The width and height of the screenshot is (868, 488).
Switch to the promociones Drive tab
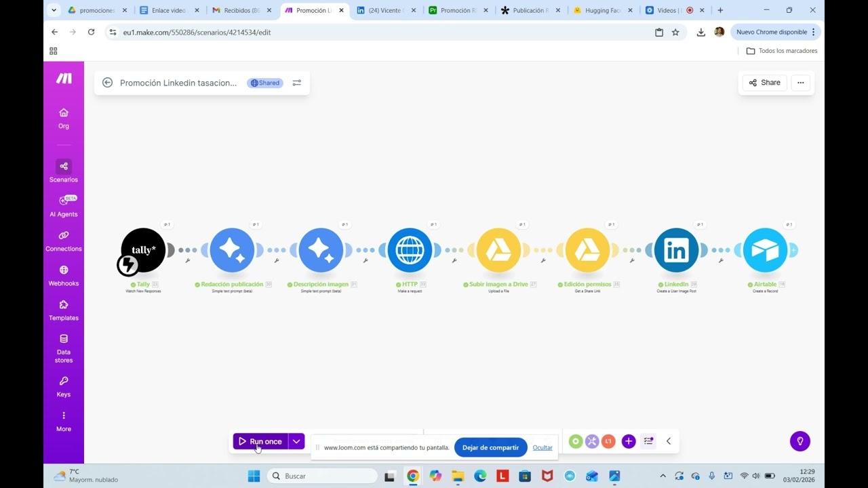point(98,10)
